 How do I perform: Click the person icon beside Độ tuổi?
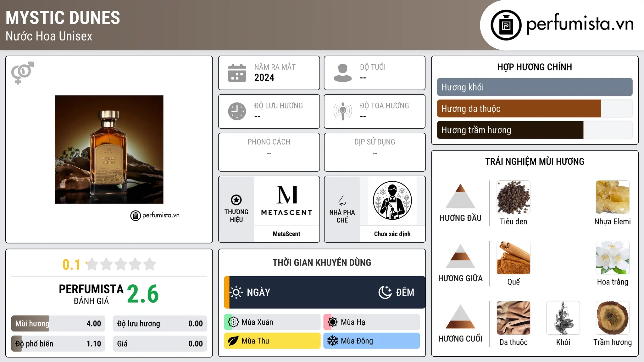coord(342,73)
